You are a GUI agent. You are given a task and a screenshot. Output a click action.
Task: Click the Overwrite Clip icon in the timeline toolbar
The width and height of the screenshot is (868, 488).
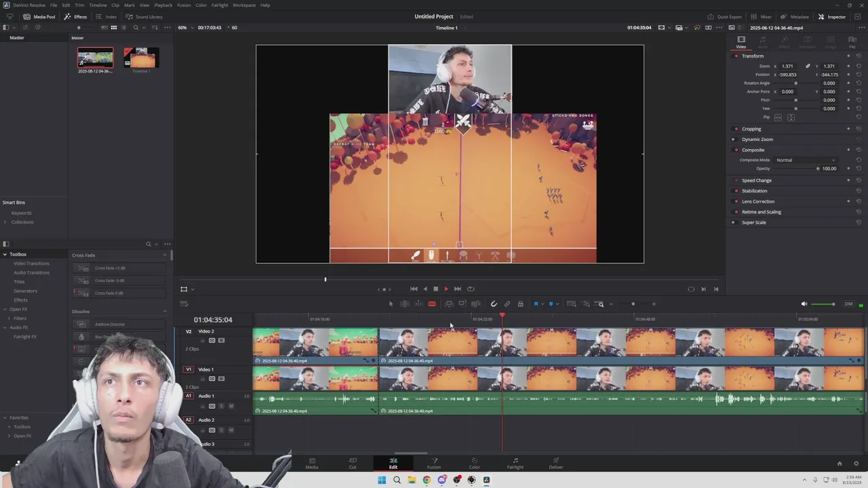pos(462,304)
